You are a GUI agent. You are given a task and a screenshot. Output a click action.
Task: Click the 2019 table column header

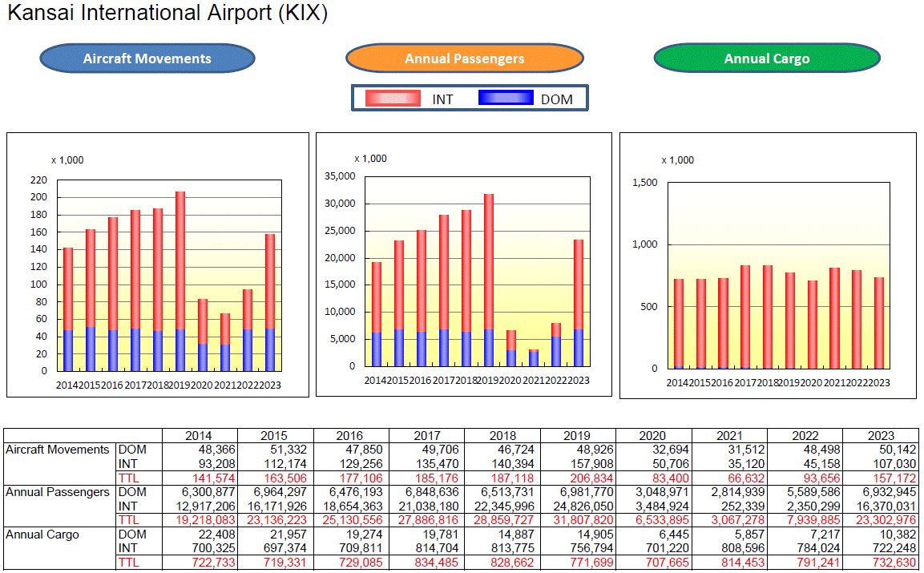tap(577, 436)
